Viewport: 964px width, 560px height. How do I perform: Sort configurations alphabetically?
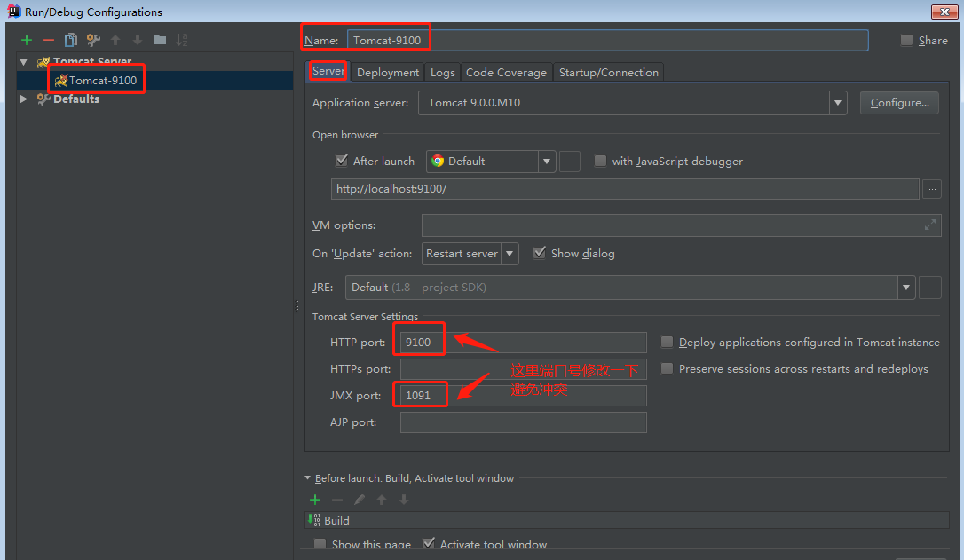point(182,40)
